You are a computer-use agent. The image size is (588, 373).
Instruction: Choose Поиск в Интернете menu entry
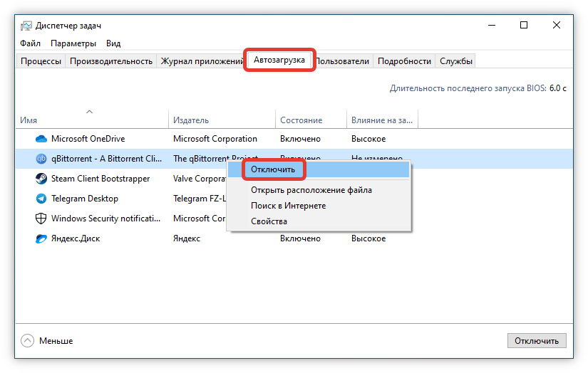point(319,206)
